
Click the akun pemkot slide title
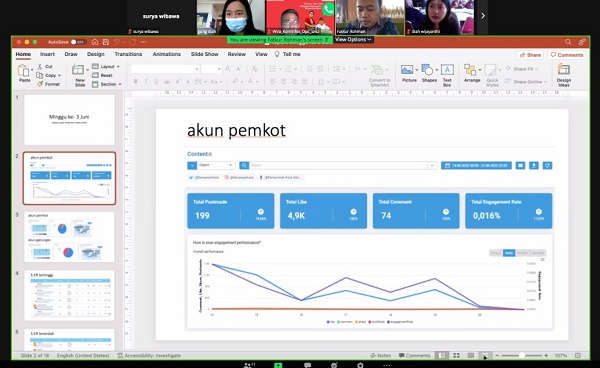(236, 131)
